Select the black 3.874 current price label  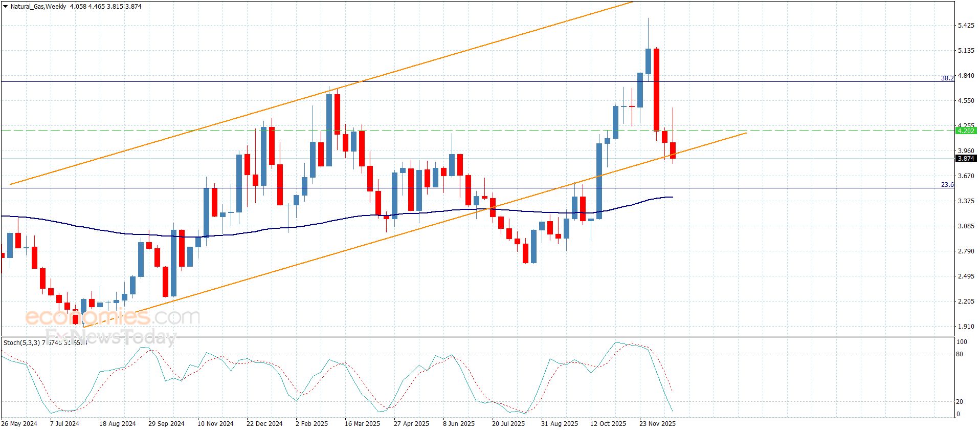click(x=966, y=159)
